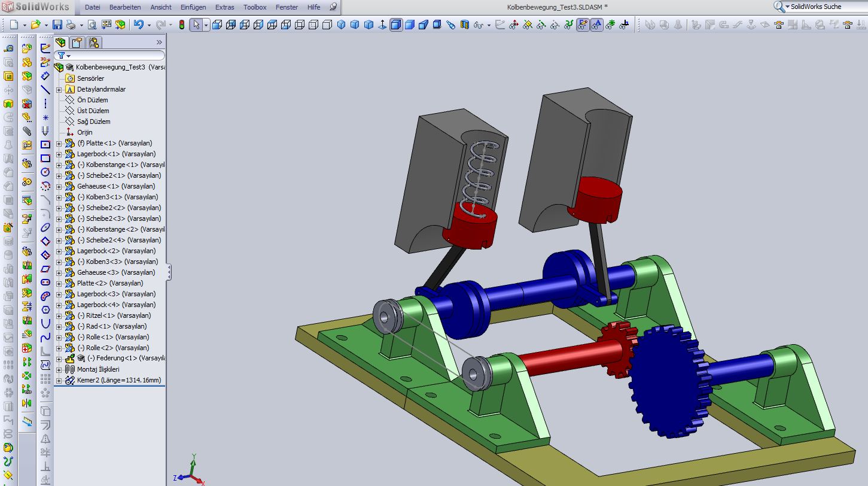Viewport: 868px width, 486px height.
Task: Click the filter funnel in the tree
Action: (x=61, y=56)
